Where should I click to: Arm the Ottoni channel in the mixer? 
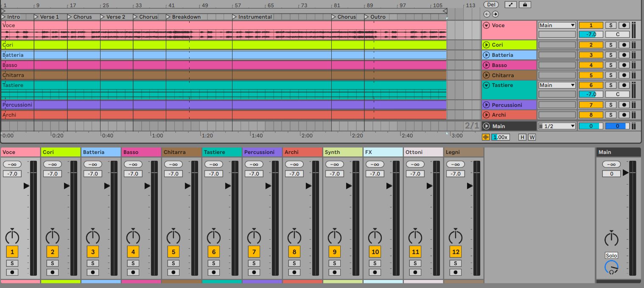[415, 272]
